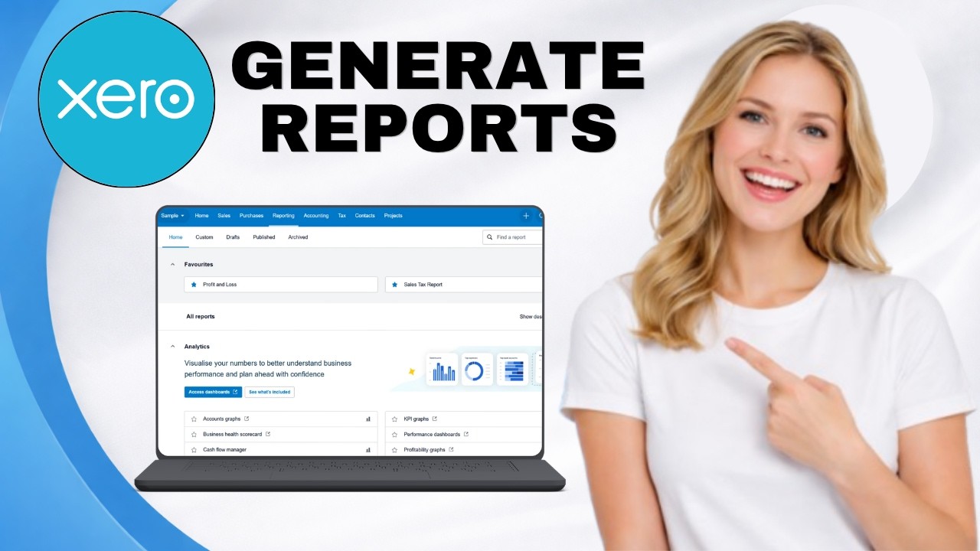980x551 pixels.
Task: Open the Sample organisation dropdown
Action: [x=172, y=216]
